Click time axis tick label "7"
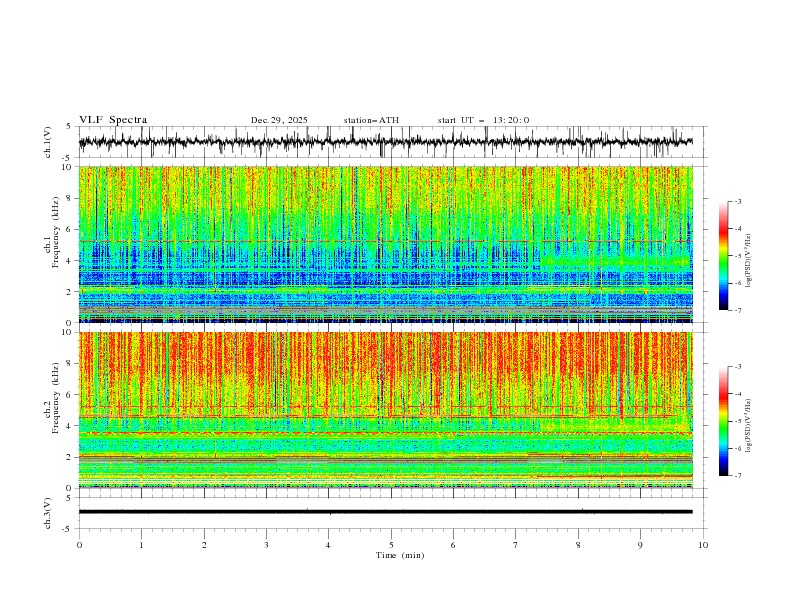Image resolution: width=792 pixels, height=612 pixels. pos(516,545)
